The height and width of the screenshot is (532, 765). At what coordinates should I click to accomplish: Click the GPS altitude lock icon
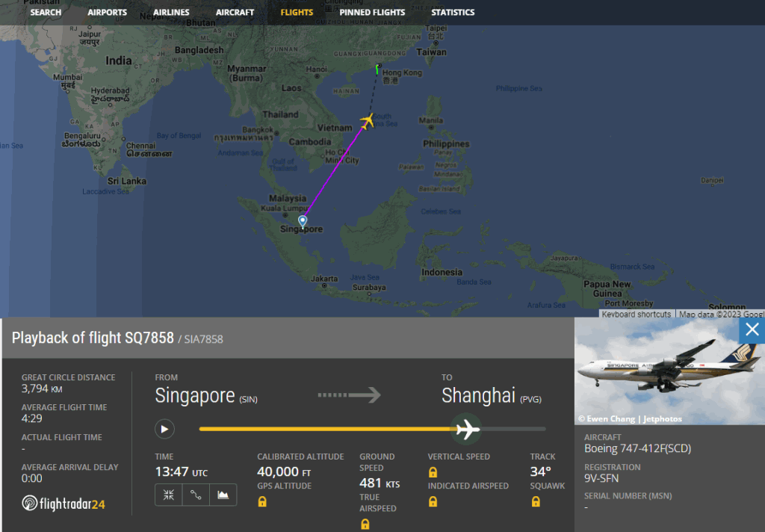tap(262, 502)
